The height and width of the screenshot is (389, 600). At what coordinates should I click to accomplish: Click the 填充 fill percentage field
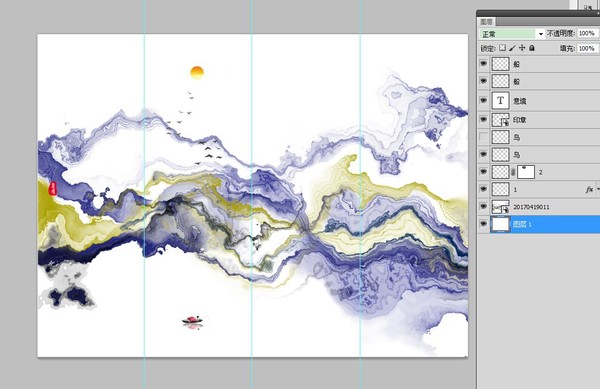[x=588, y=48]
